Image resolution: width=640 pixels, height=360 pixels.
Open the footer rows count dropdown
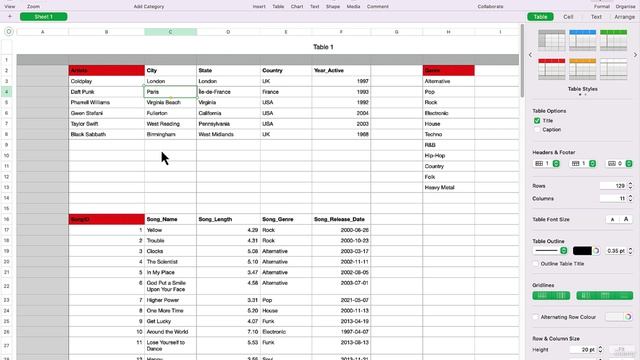pos(619,164)
